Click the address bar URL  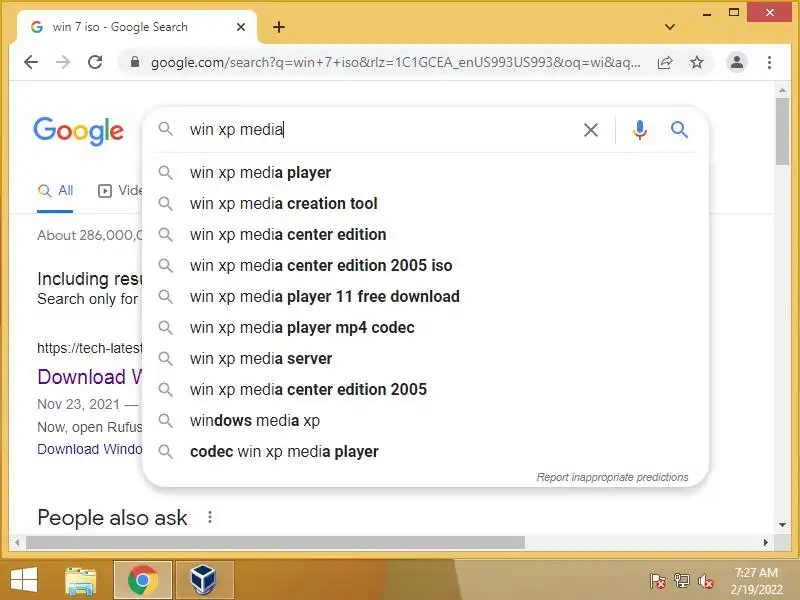[395, 62]
